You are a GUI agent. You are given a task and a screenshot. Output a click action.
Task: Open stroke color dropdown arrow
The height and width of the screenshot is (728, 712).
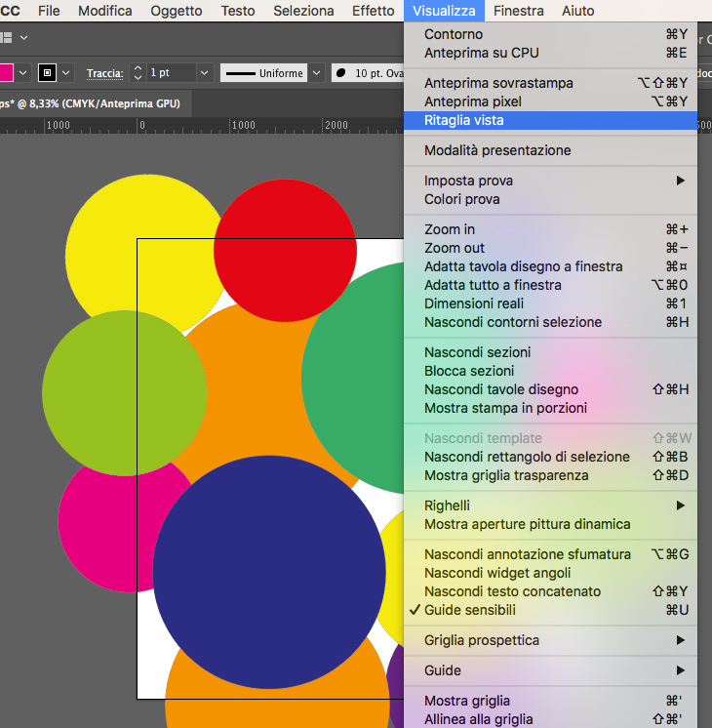click(x=66, y=73)
